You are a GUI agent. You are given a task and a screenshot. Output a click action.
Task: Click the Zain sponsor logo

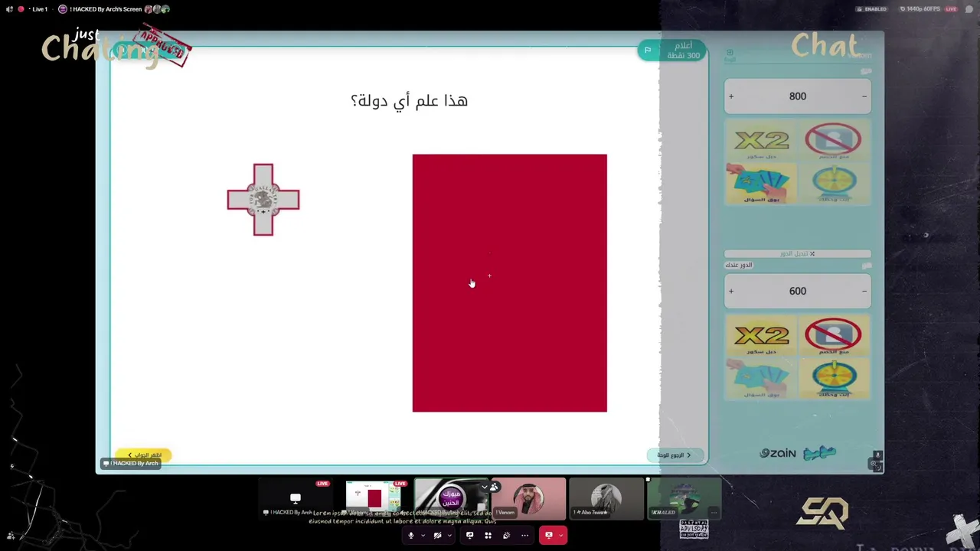tap(778, 453)
